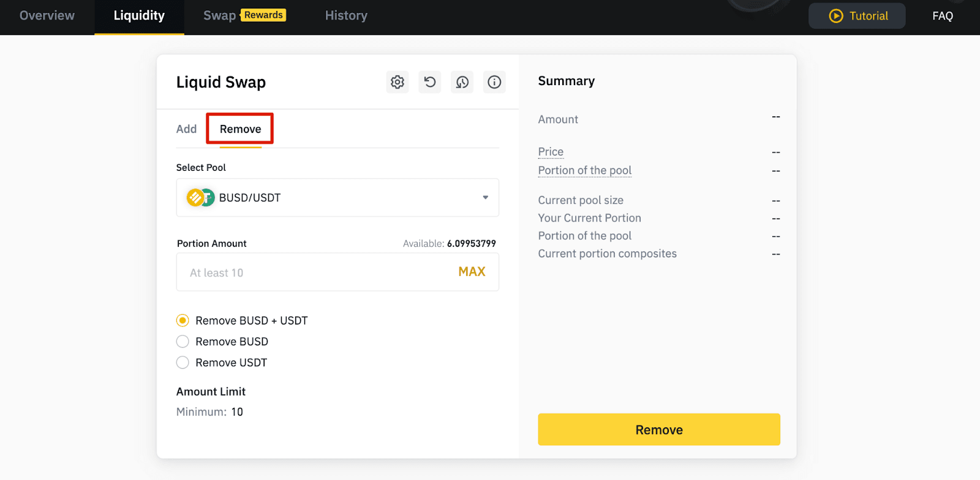
Task: Click the Liquid Swap heading
Action: (221, 82)
